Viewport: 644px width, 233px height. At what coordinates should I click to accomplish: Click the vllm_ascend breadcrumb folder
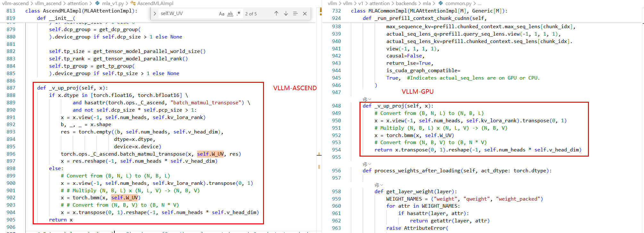point(48,4)
